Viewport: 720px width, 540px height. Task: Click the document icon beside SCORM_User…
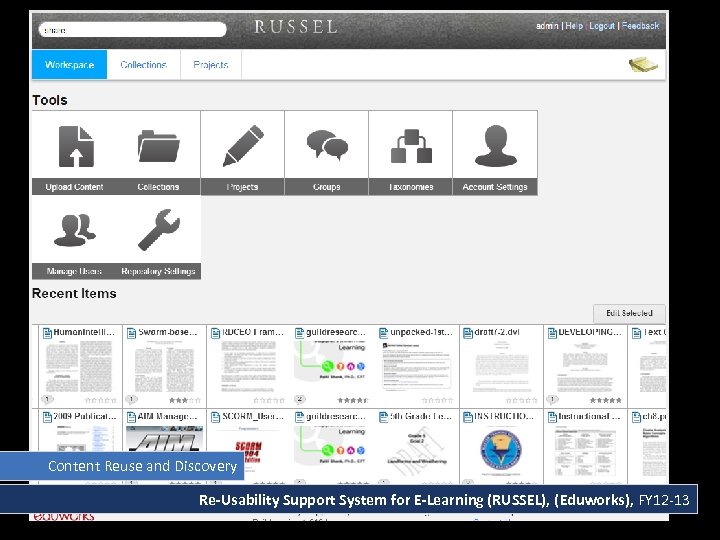tap(215, 417)
